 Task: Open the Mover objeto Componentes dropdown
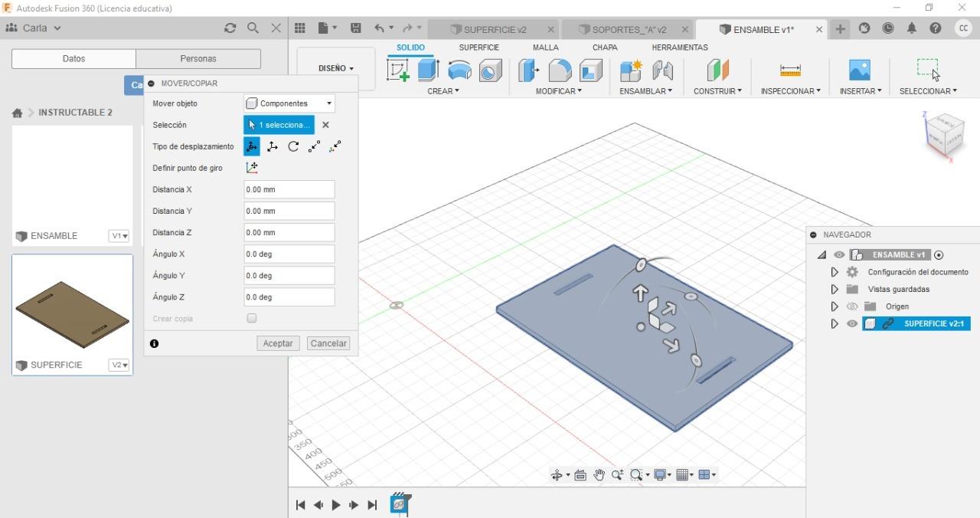click(289, 103)
